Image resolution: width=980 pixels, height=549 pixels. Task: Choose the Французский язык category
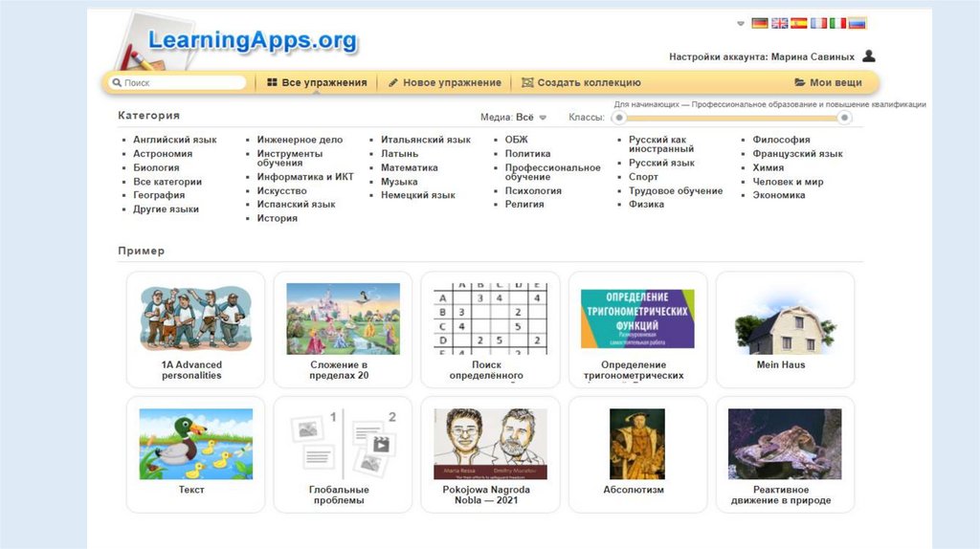[797, 154]
